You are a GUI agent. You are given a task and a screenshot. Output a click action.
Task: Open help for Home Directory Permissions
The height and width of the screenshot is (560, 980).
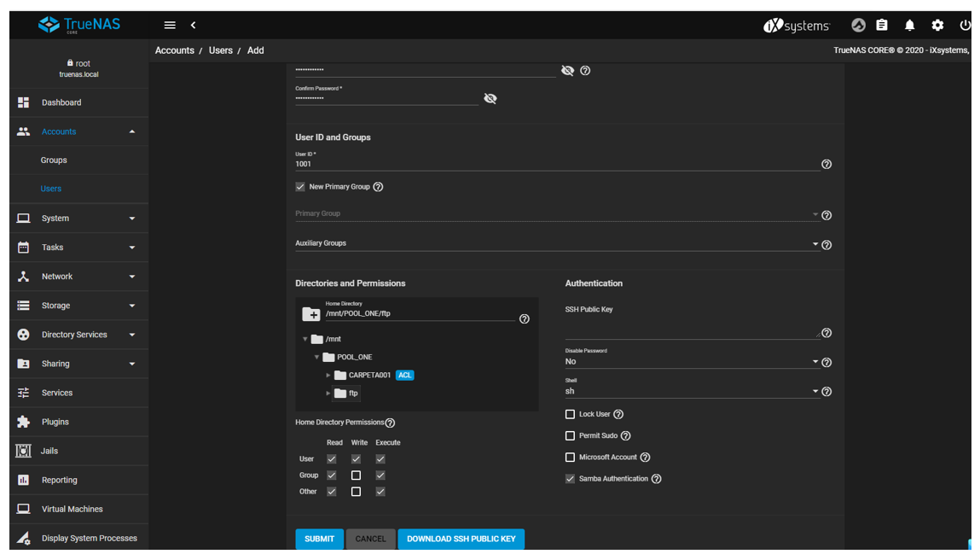coord(390,423)
